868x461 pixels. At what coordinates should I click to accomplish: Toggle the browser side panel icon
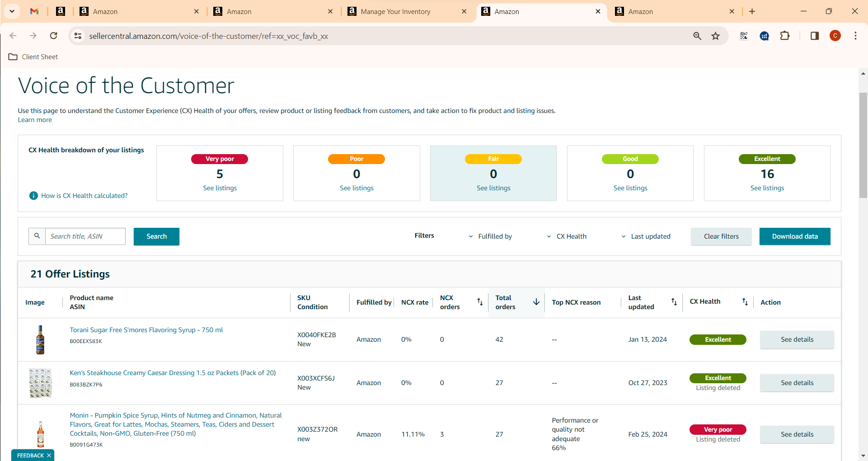coord(815,36)
